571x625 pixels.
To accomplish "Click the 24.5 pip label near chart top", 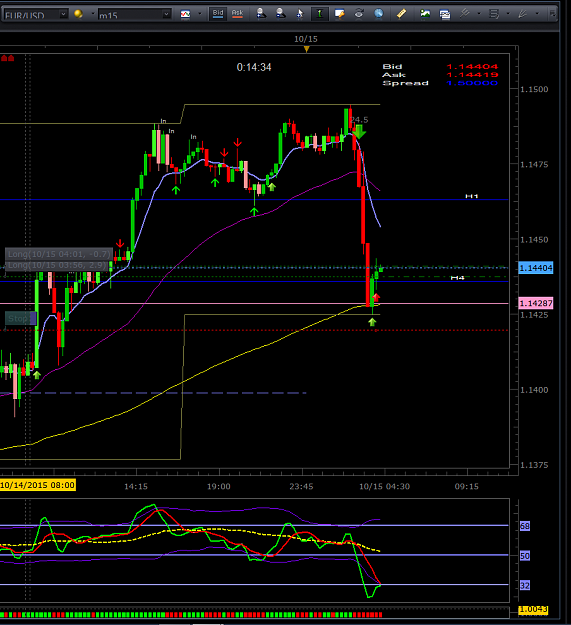I will [359, 120].
